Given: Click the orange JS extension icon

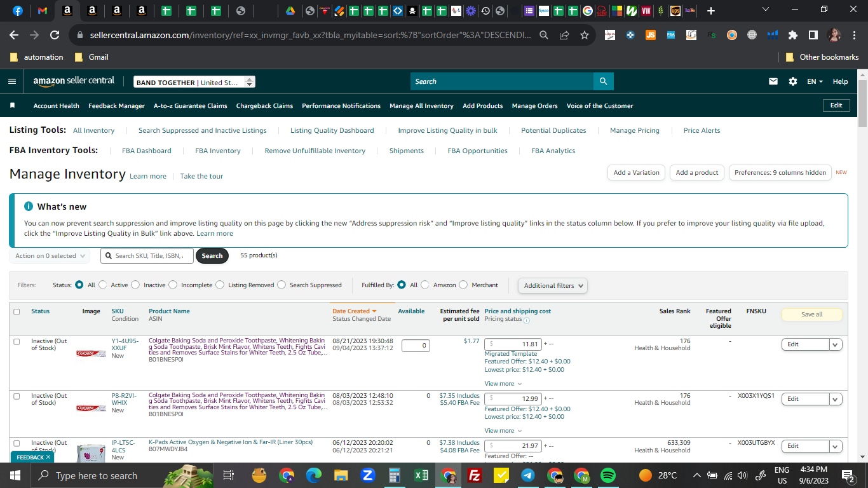Looking at the screenshot, I should [650, 35].
